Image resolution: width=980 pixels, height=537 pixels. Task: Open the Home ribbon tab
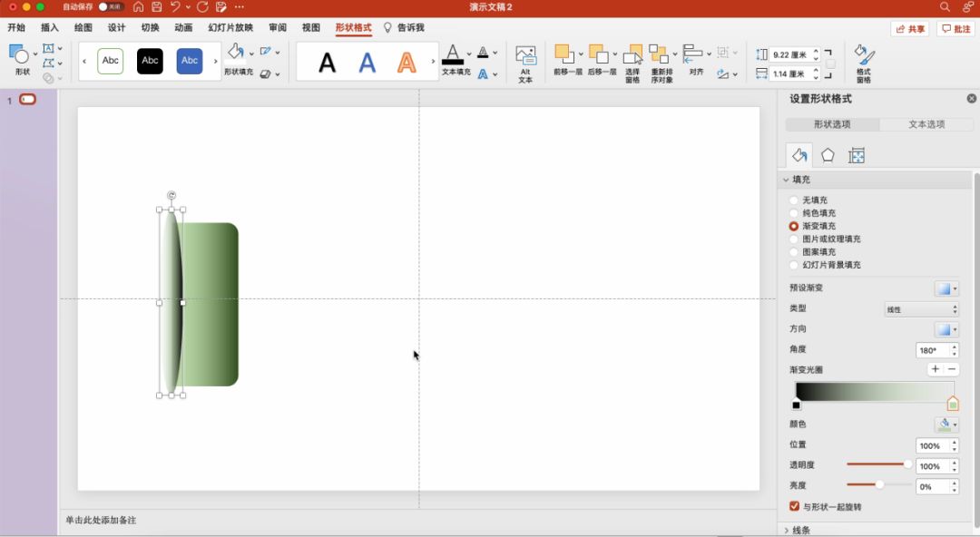(16, 27)
